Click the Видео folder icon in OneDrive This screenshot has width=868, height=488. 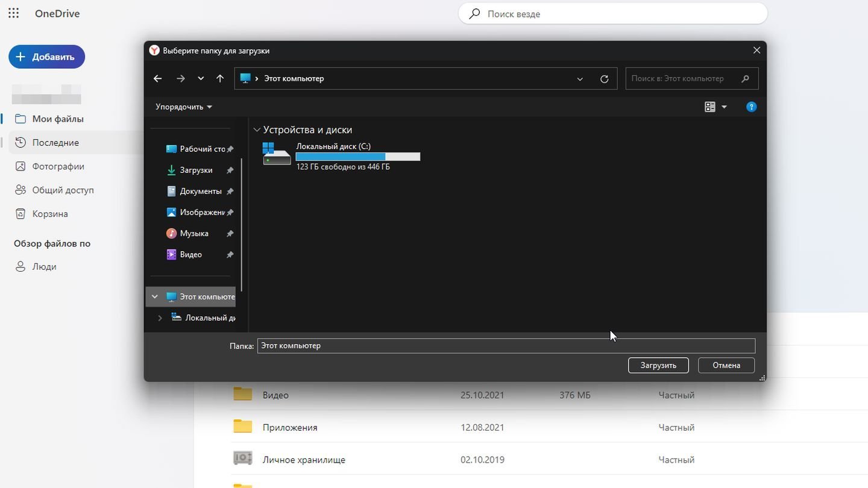[x=243, y=394]
